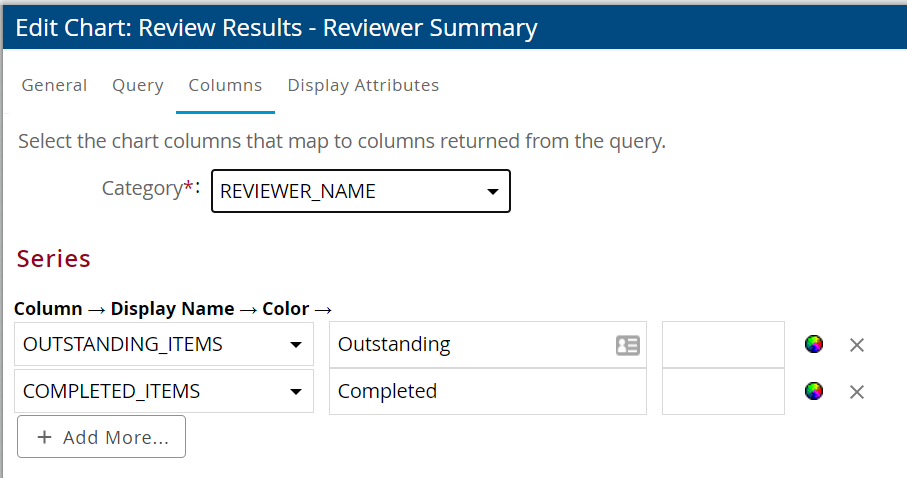Image resolution: width=907 pixels, height=478 pixels.
Task: Click color text box for Completed row
Action: [x=723, y=392]
